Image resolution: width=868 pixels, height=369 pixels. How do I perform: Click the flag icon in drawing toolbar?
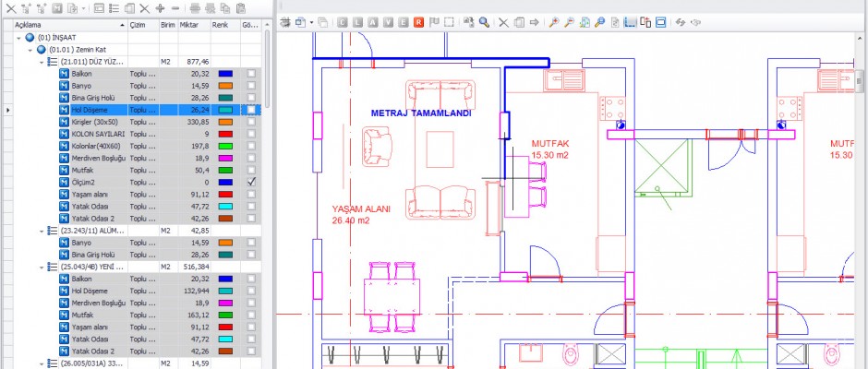(x=434, y=21)
